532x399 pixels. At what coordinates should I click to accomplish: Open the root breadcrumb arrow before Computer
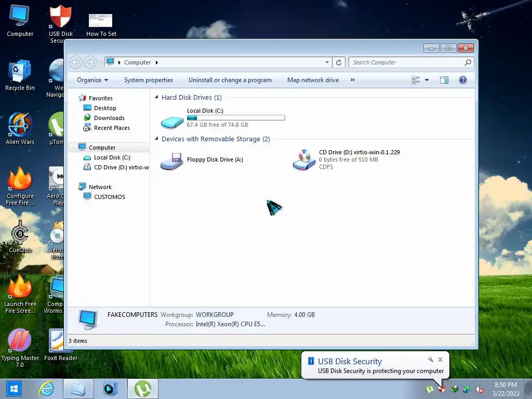119,62
